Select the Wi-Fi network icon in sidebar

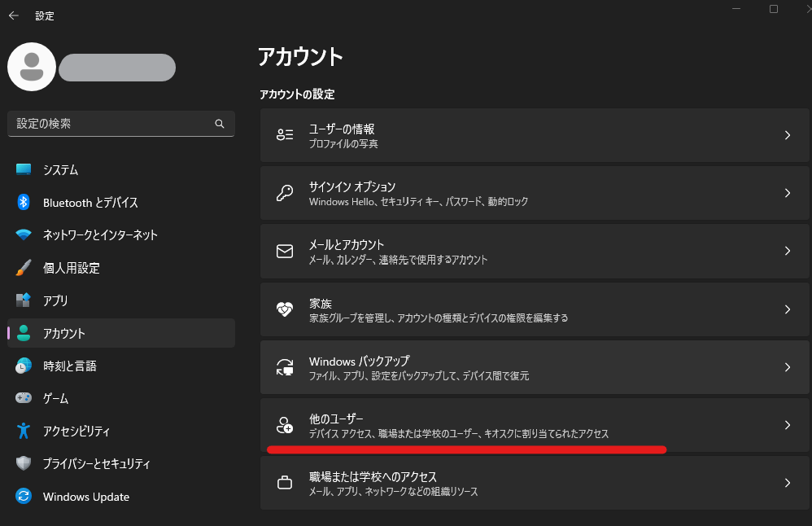24,235
